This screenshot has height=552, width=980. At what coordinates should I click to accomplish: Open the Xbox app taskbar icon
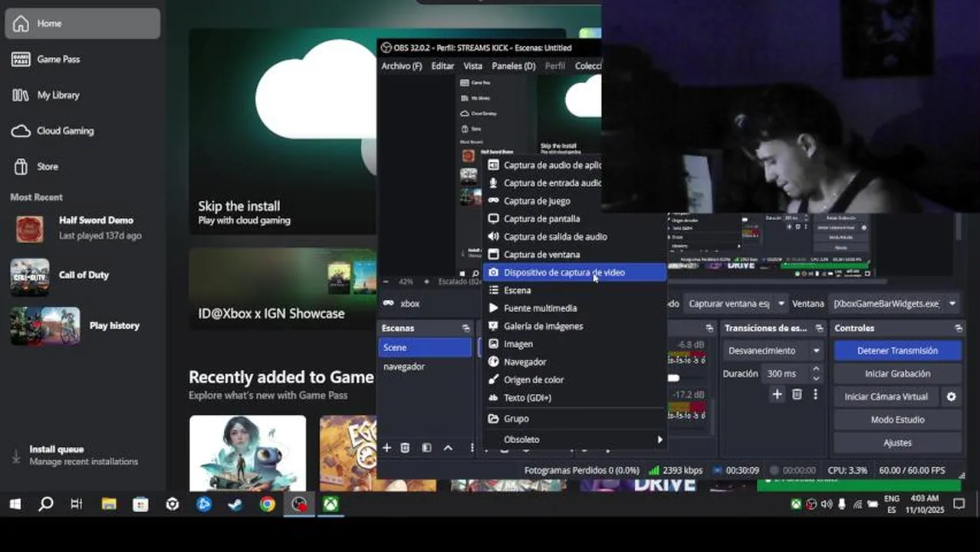click(331, 504)
